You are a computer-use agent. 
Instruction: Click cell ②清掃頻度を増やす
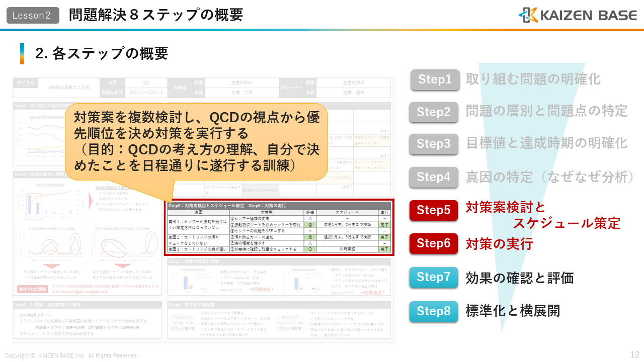click(267, 243)
